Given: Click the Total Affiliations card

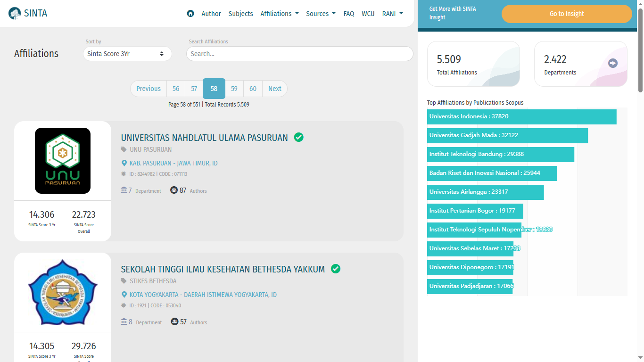Looking at the screenshot, I should (473, 64).
